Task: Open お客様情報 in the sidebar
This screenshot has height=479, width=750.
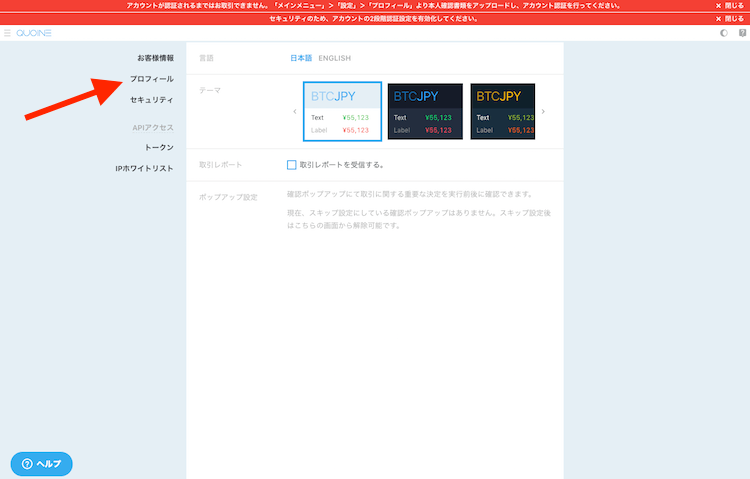Action: tap(155, 58)
